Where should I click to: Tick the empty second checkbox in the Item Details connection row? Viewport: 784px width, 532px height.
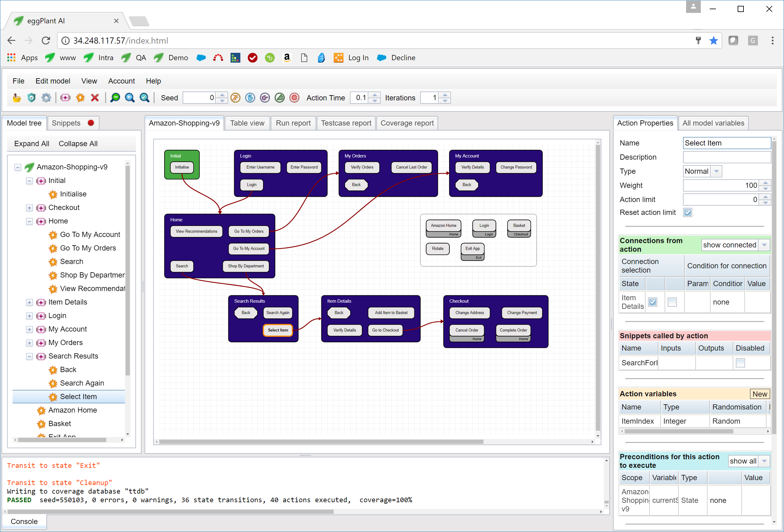click(672, 302)
